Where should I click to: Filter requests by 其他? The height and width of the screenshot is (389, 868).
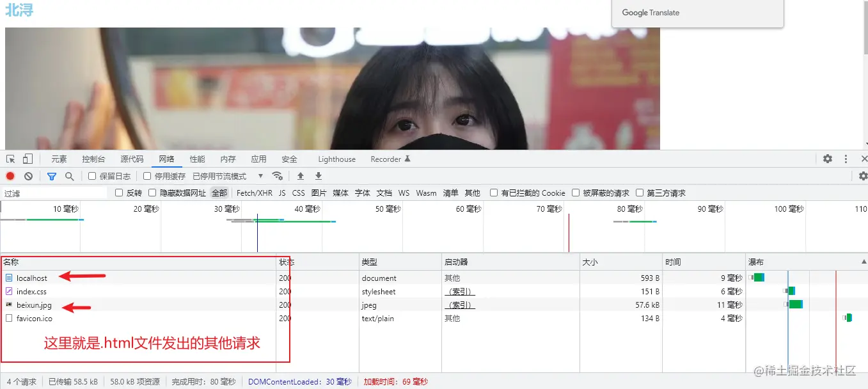coord(472,193)
